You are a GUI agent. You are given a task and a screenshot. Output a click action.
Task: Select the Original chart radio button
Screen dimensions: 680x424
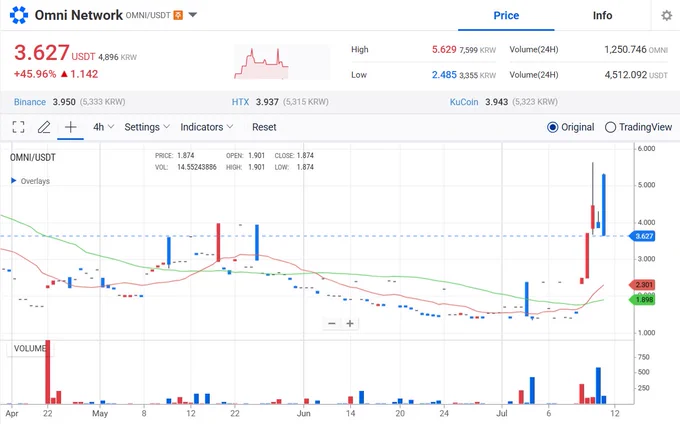[x=552, y=127]
